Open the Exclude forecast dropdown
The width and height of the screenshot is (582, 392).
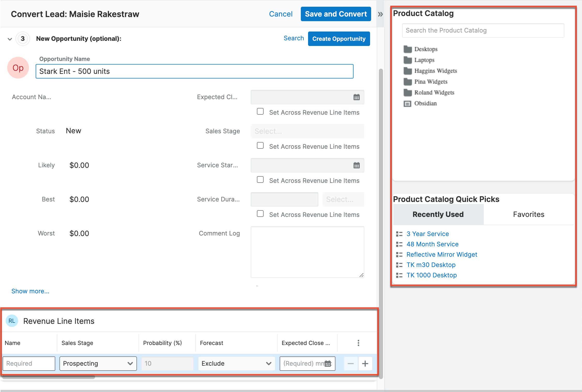pos(236,364)
